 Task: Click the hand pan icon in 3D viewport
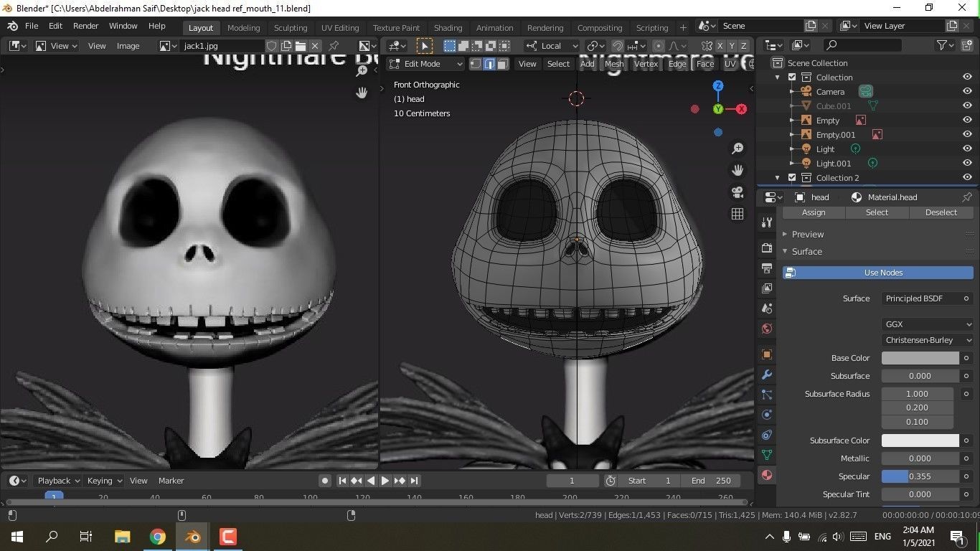click(738, 171)
